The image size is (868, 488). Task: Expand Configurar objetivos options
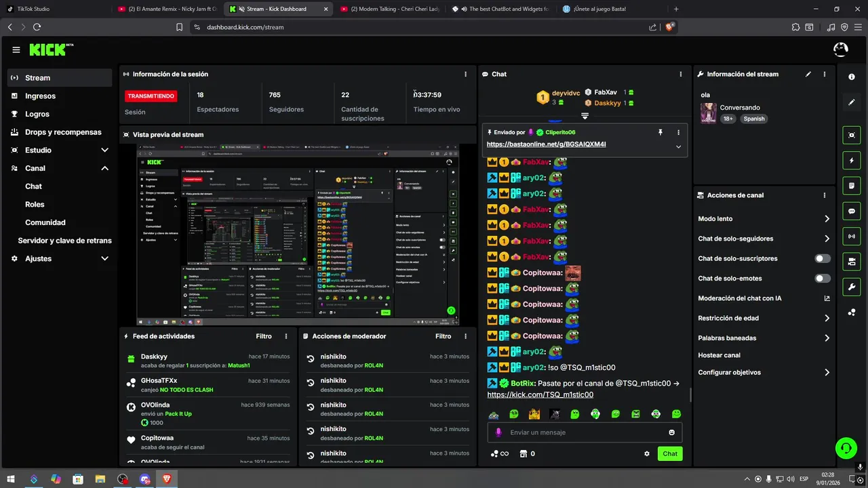[x=827, y=372]
